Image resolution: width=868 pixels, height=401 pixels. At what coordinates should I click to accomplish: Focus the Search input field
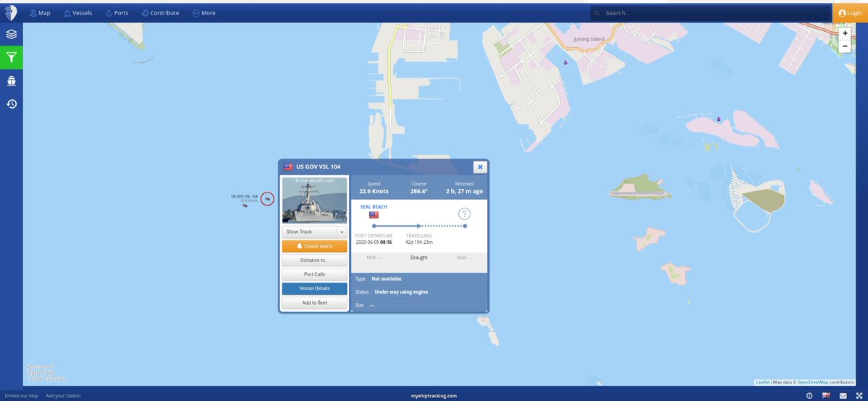point(711,13)
